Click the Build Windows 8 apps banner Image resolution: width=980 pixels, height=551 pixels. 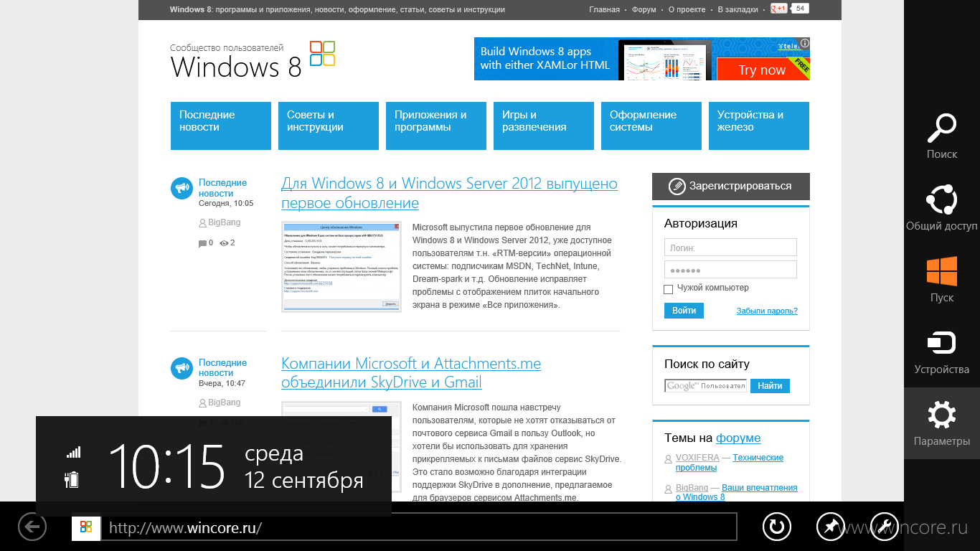point(642,59)
